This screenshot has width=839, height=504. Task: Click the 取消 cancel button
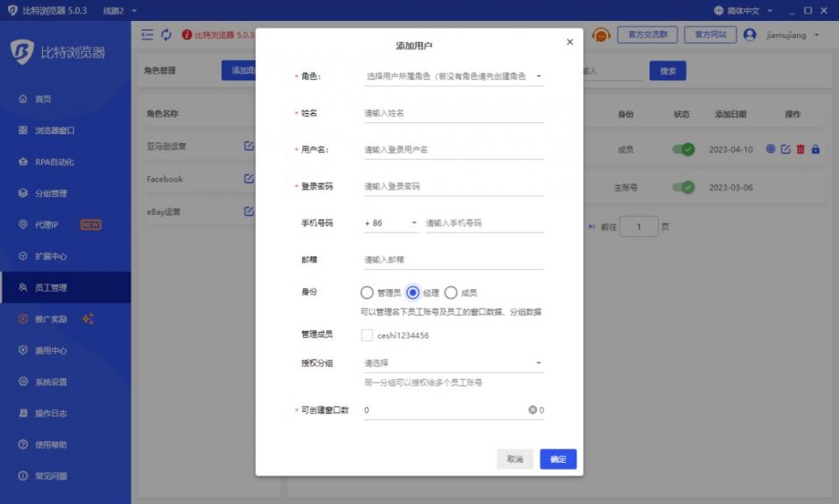click(515, 459)
